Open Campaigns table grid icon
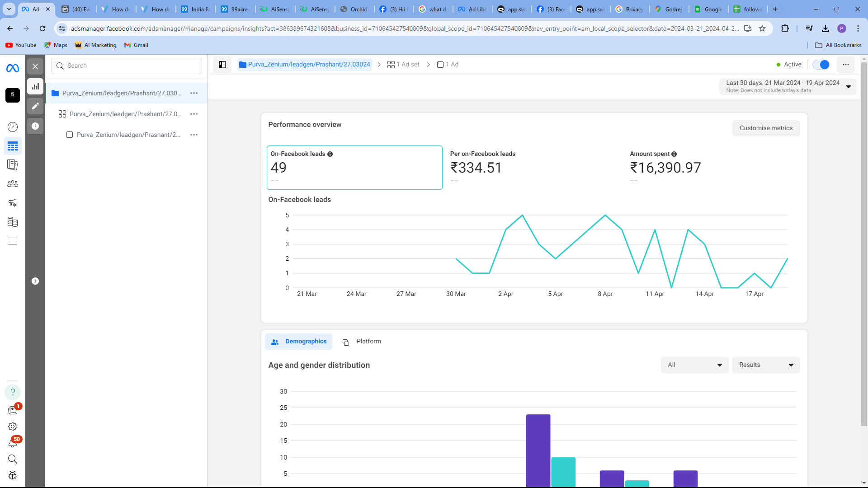Viewport: 868px width, 488px height. [x=13, y=146]
